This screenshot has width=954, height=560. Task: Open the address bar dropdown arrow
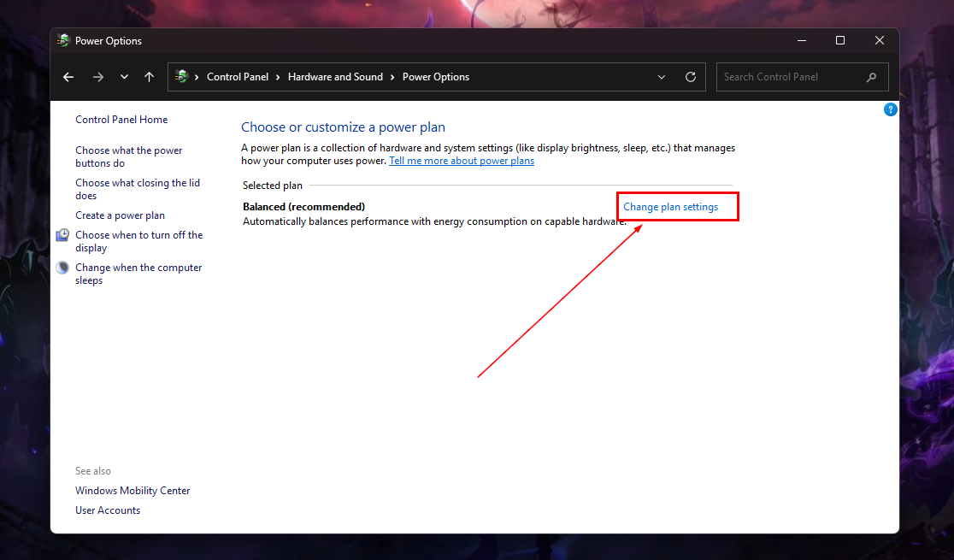[x=661, y=76]
